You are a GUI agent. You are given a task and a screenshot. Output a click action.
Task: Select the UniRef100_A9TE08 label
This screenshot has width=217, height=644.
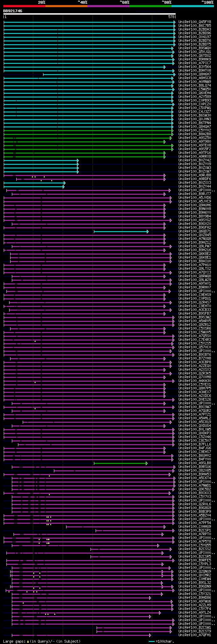pos(195,145)
